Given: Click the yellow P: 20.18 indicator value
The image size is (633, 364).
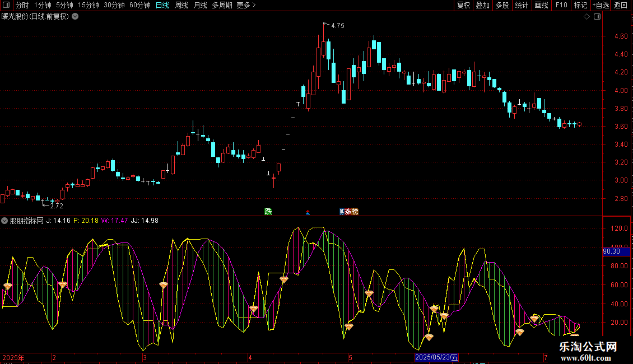Looking at the screenshot, I should (86, 221).
